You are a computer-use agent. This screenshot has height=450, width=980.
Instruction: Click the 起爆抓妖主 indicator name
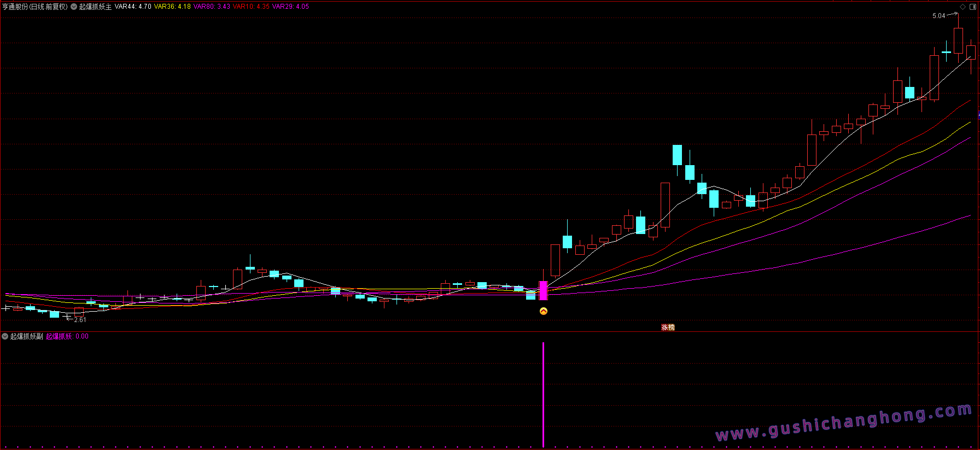coord(95,7)
